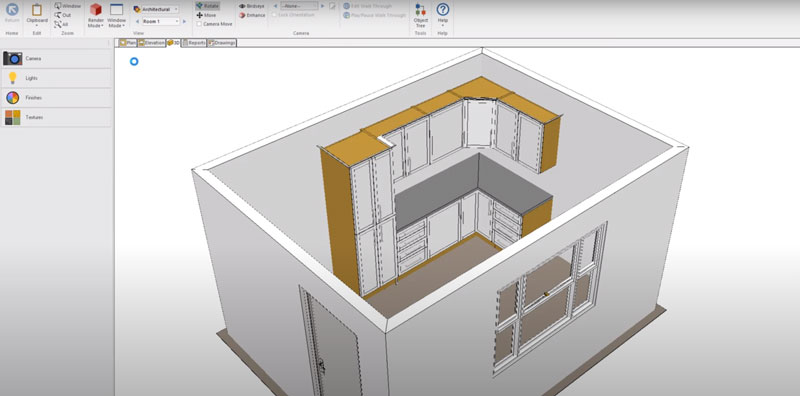
Task: Open the Room 1 dropdown
Action: (x=161, y=21)
